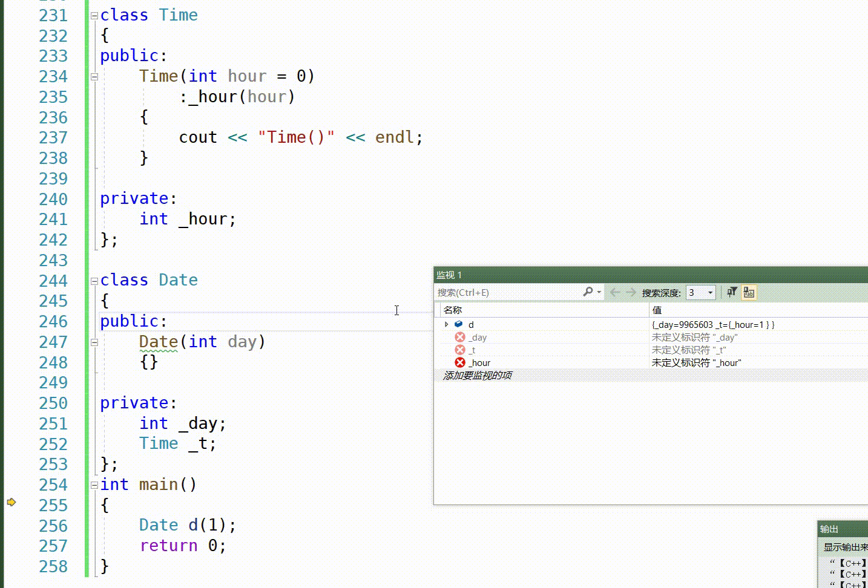This screenshot has width=868, height=588.
Task: Click the red error icon beside _hour
Action: click(460, 362)
